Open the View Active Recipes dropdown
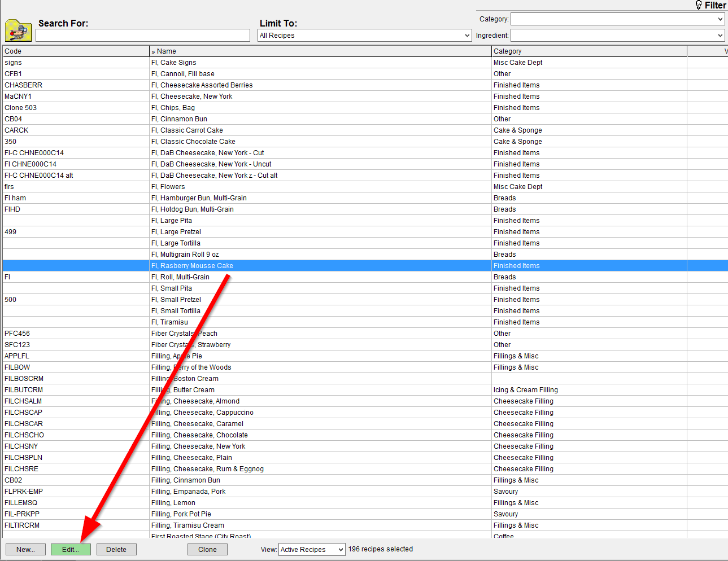 311,550
